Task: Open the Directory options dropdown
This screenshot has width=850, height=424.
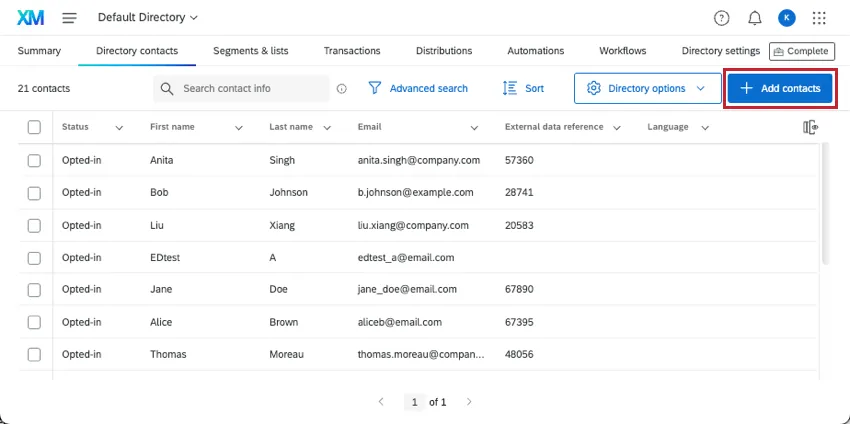Action: click(647, 88)
